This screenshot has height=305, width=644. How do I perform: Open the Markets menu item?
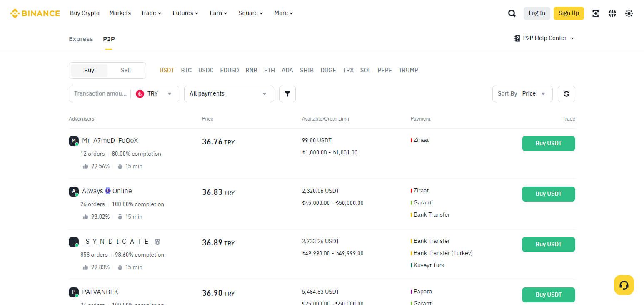tap(120, 13)
